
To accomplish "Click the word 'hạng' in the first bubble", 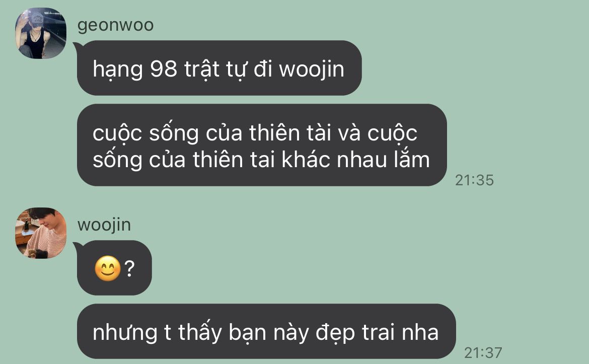I will point(118,70).
